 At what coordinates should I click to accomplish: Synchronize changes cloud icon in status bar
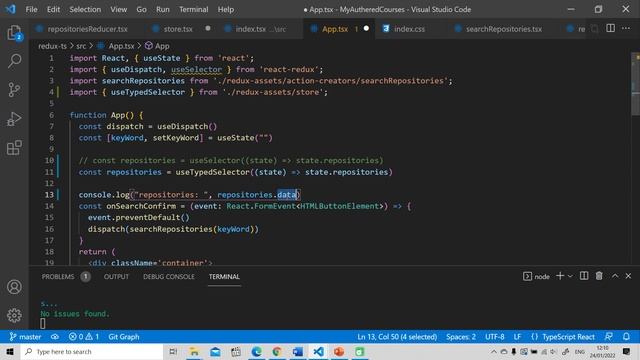[55, 337]
